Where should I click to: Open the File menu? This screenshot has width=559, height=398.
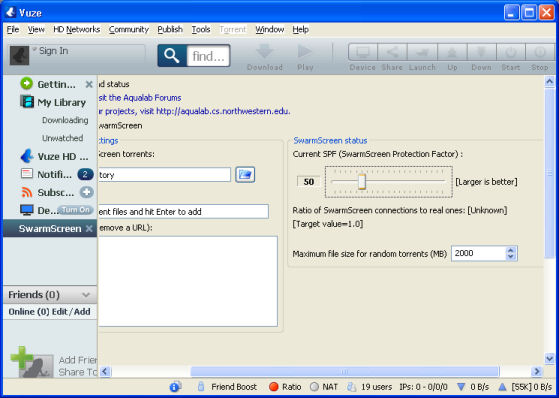[x=13, y=30]
